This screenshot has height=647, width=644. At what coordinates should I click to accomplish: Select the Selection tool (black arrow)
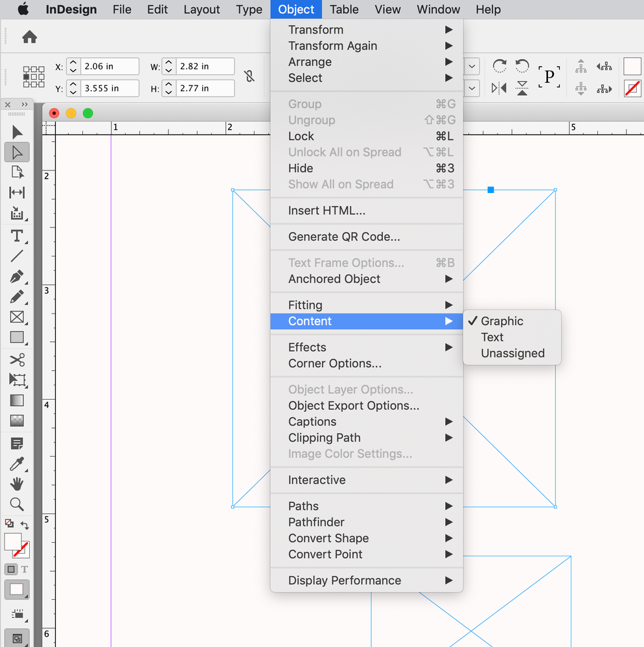(x=17, y=132)
